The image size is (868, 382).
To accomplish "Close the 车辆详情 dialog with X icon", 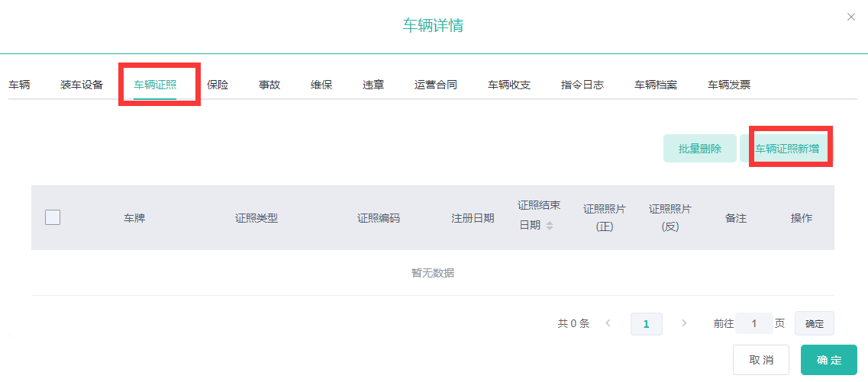I will [x=851, y=17].
